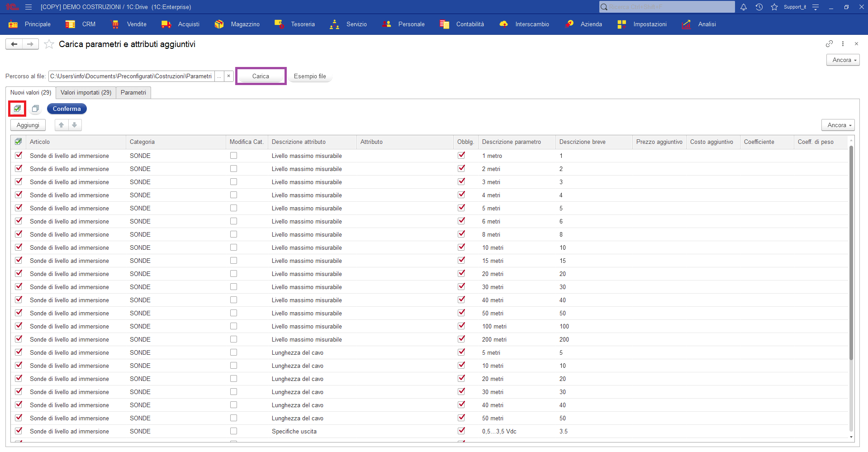Open the Magazzino menu
This screenshot has height=452, width=868.
[245, 24]
